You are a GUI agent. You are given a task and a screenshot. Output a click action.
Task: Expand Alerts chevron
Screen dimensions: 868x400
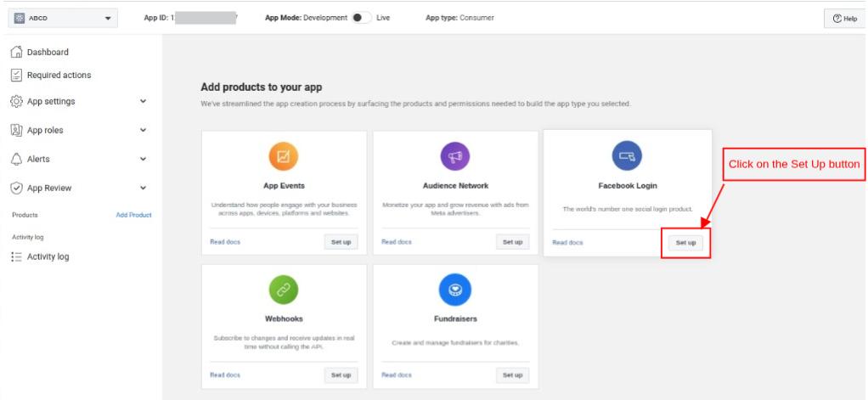[x=144, y=159]
